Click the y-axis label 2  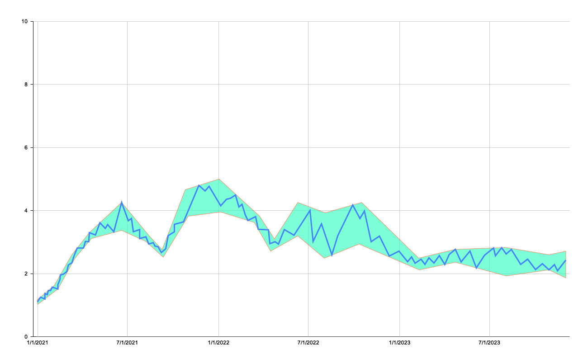(x=26, y=274)
